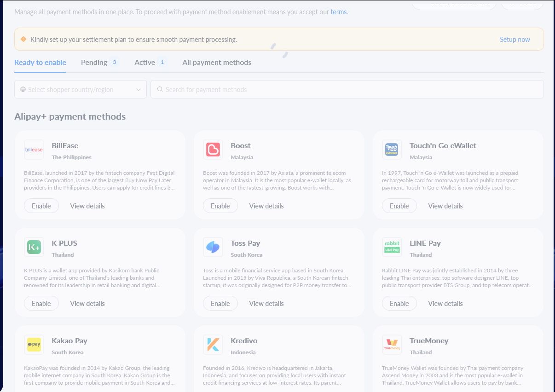
Task: Click the Kredivo card title
Action: [244, 341]
